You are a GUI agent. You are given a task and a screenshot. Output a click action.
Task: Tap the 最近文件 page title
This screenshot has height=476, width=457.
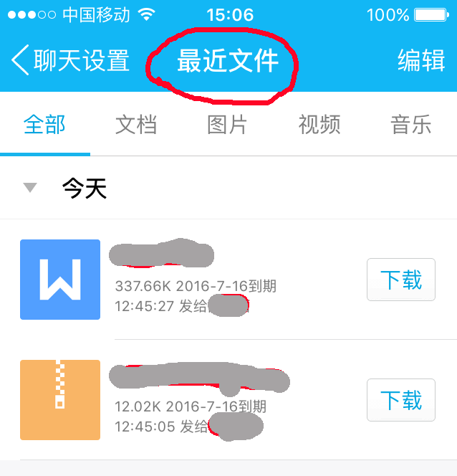(x=228, y=61)
